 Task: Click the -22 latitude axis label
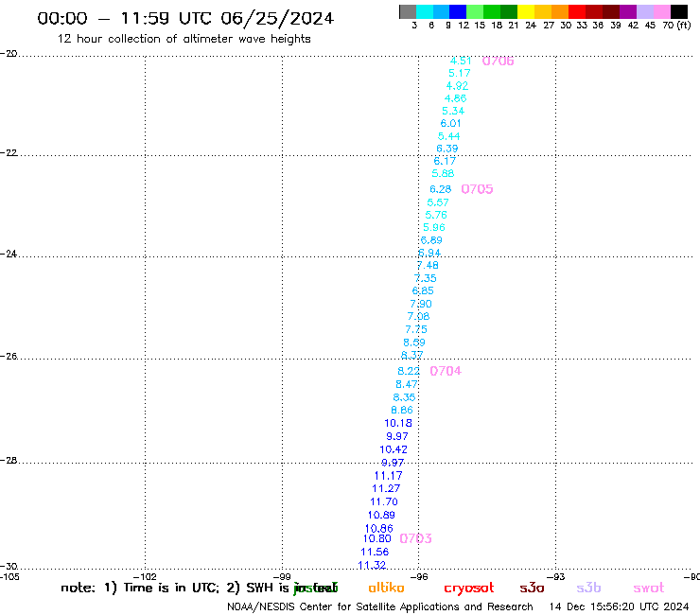(9, 152)
